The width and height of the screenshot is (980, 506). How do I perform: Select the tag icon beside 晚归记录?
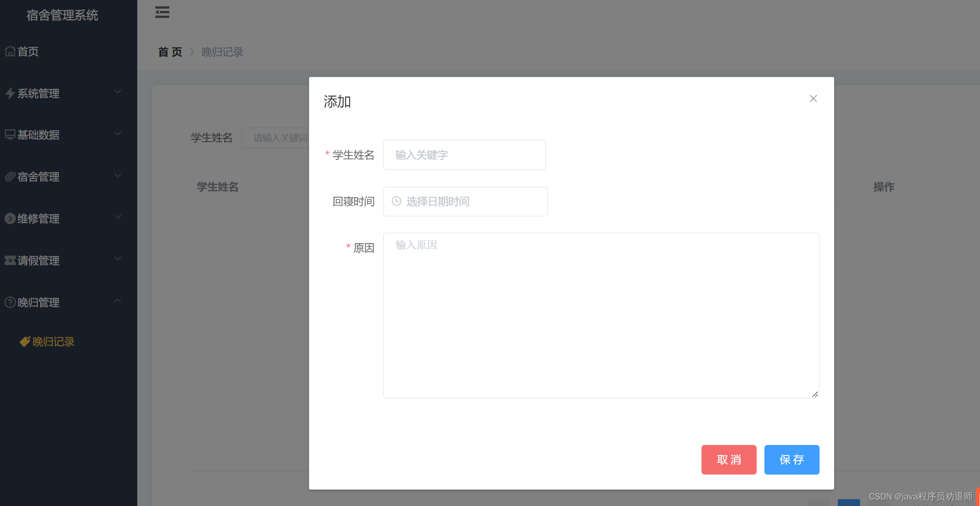pyautogui.click(x=25, y=342)
